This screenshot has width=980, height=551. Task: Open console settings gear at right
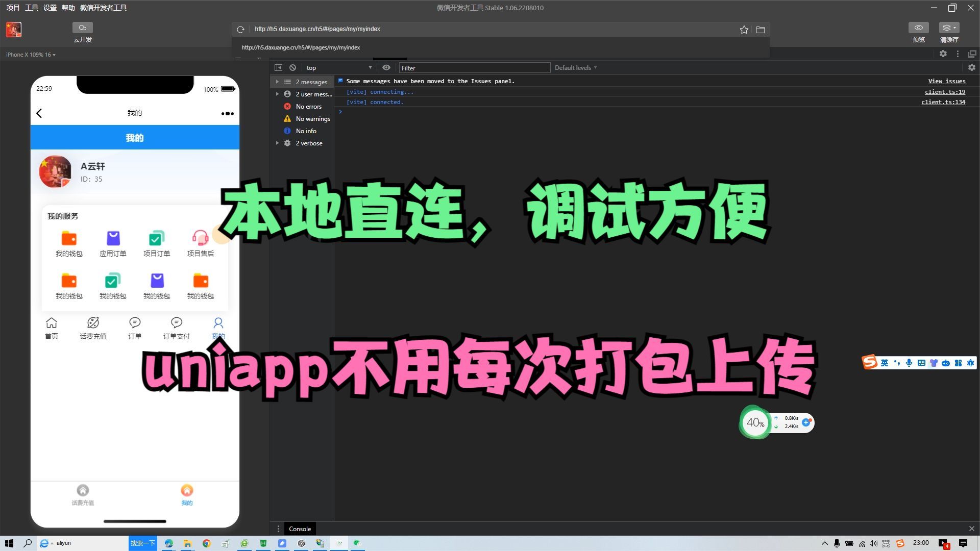click(971, 67)
